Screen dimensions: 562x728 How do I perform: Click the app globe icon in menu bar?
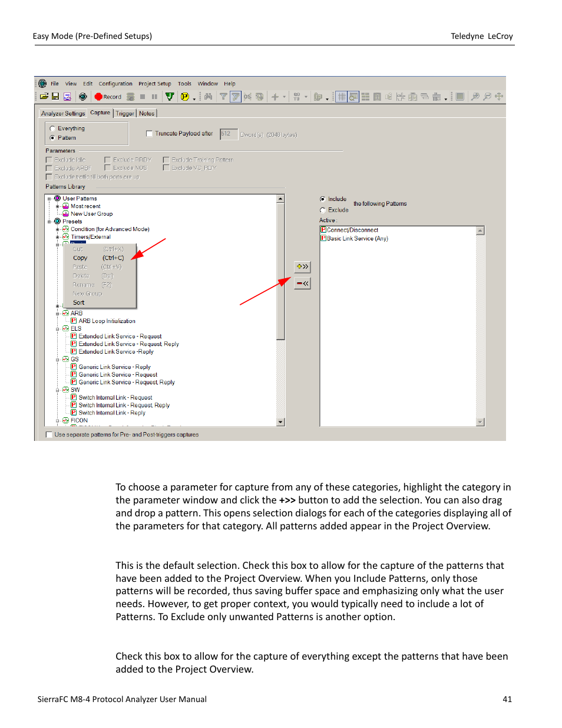click(x=42, y=84)
